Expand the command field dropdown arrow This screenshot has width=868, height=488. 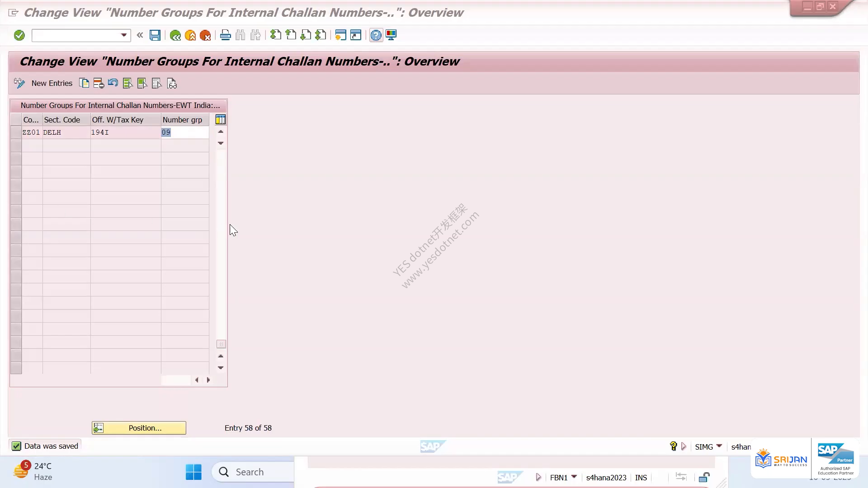coord(124,35)
